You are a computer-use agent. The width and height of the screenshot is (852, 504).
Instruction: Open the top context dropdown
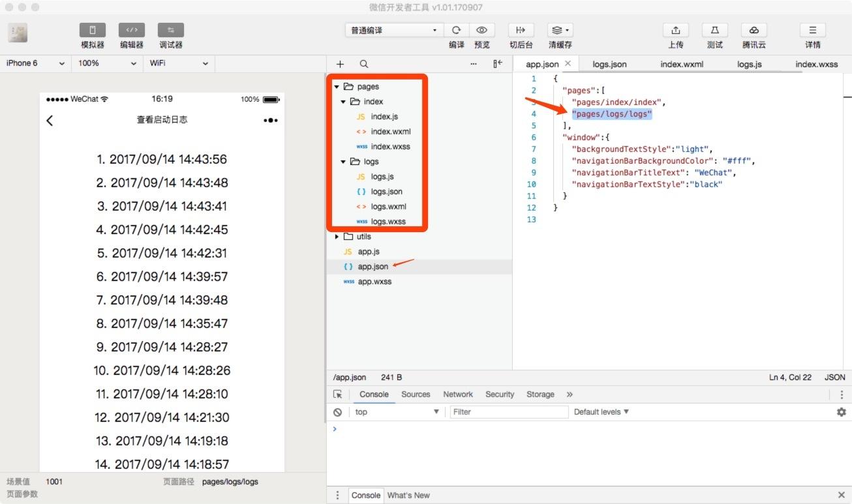(397, 412)
